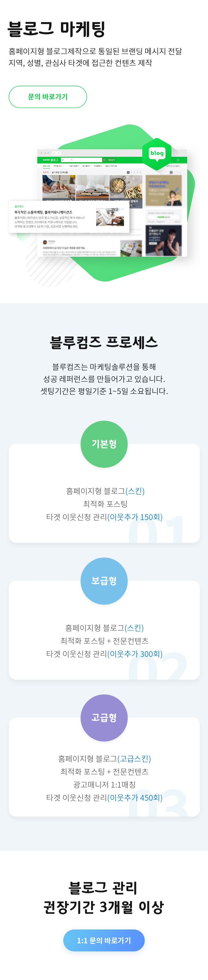The width and height of the screenshot is (208, 980).
Task: Click the purple 고급형 circle badge
Action: (x=104, y=718)
